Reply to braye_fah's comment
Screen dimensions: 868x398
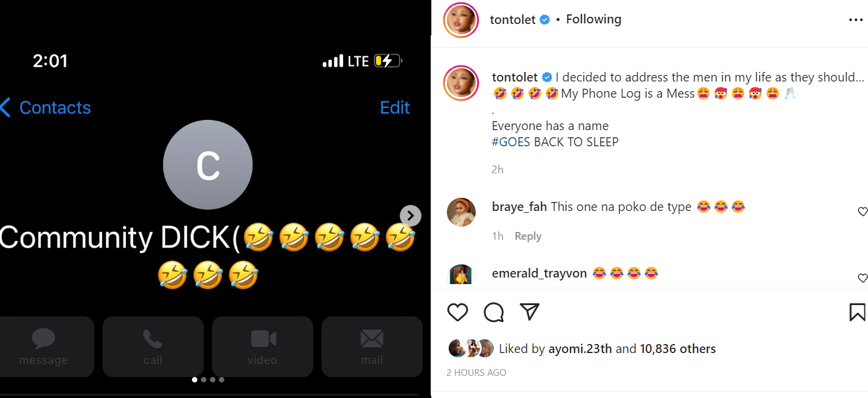[528, 236]
